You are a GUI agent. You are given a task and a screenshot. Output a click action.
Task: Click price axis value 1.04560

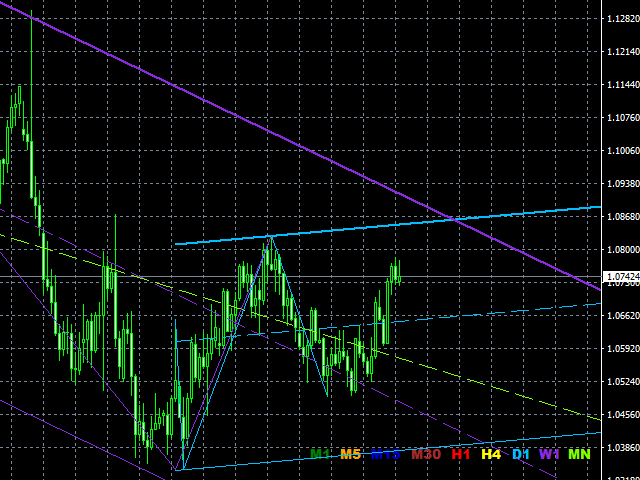(623, 415)
